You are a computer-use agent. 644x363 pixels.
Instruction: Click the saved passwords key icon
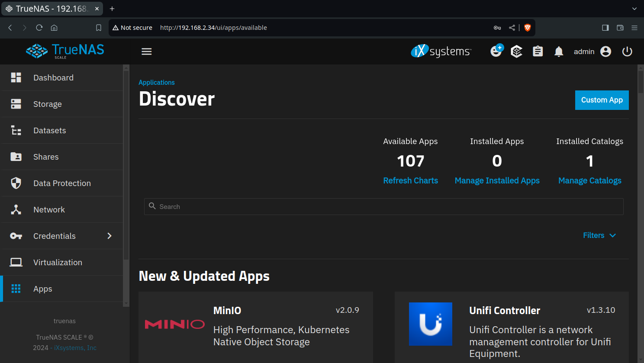[x=497, y=28]
